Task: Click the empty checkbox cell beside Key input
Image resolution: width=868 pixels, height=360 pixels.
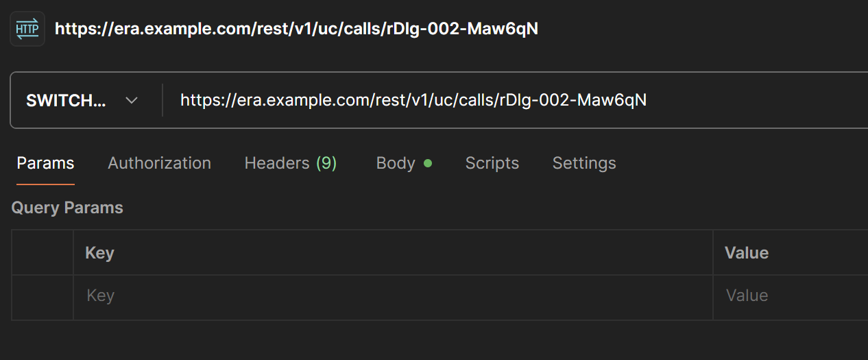Action: (x=43, y=296)
